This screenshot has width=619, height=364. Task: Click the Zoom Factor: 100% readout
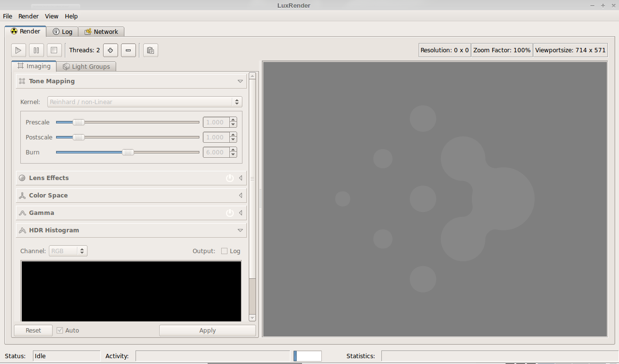point(502,50)
